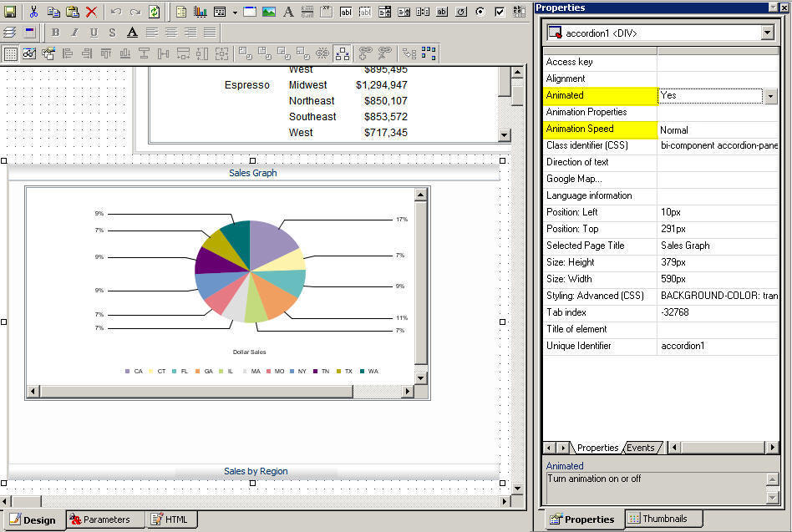Insert an image using the picture icon
This screenshot has height=532, width=792.
(x=269, y=12)
